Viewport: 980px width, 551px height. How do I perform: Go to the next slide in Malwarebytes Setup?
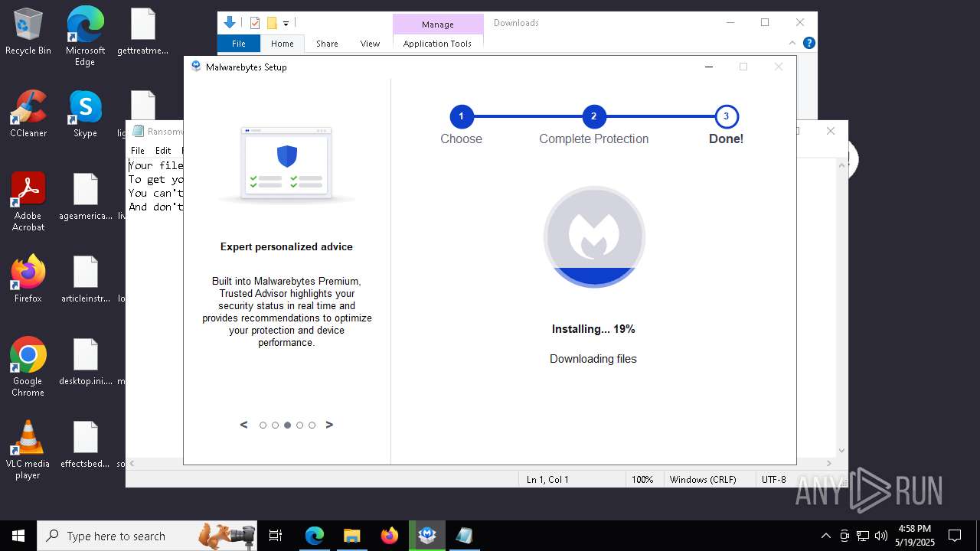click(x=329, y=425)
